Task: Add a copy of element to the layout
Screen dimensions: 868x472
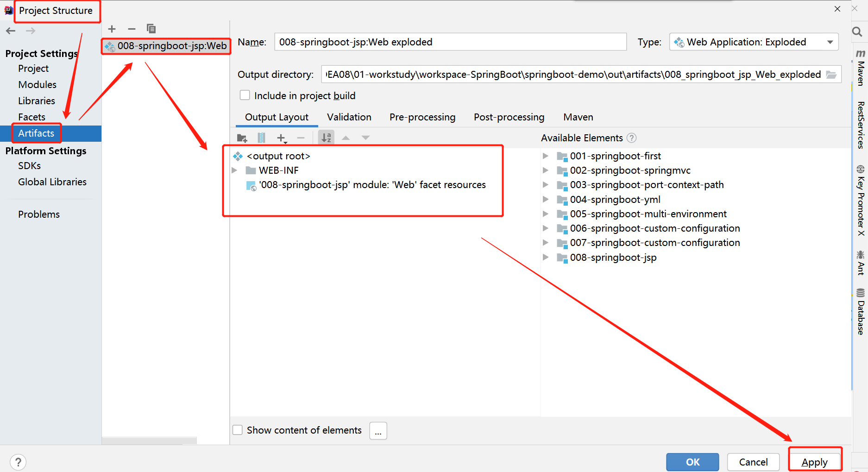Action: pos(281,138)
